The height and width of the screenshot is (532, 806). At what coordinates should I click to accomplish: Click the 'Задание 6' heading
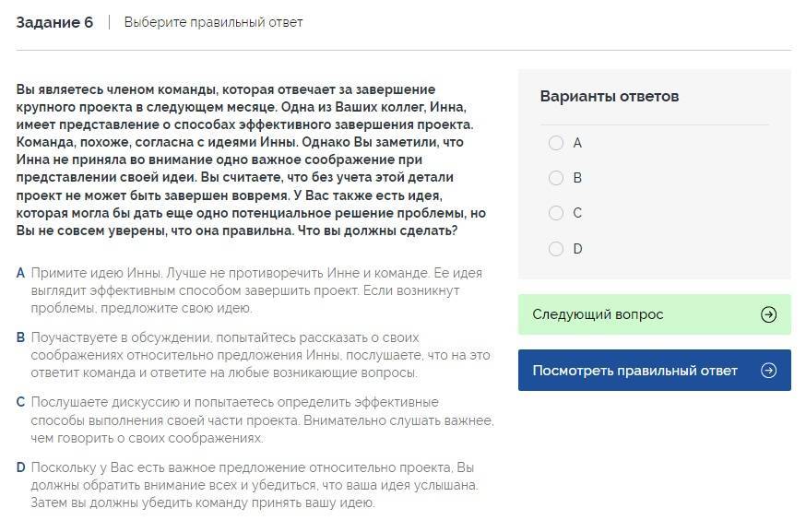pos(54,22)
